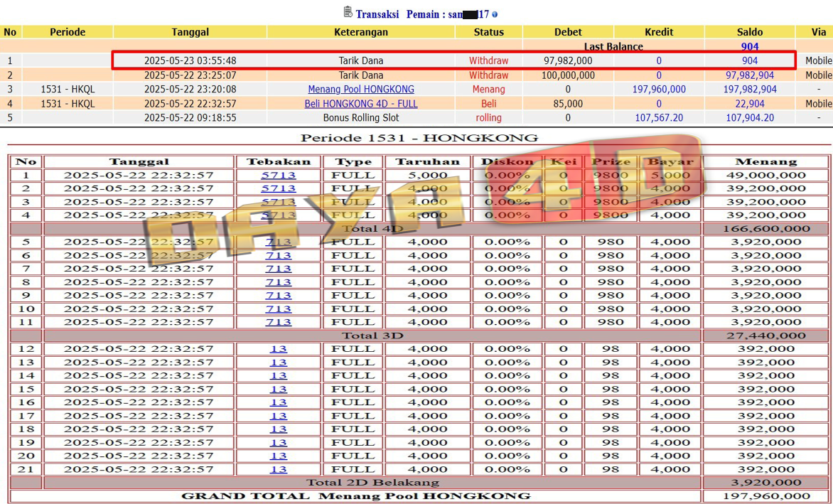Screen dimensions: 833x504
Task: Click the Menang column header in the bet table
Action: point(765,161)
